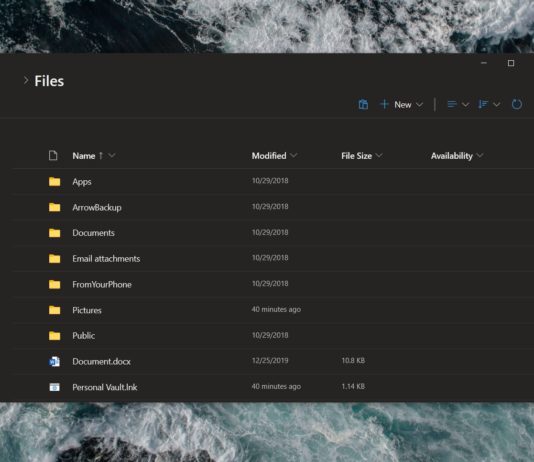Open Document.docx file name

click(101, 362)
